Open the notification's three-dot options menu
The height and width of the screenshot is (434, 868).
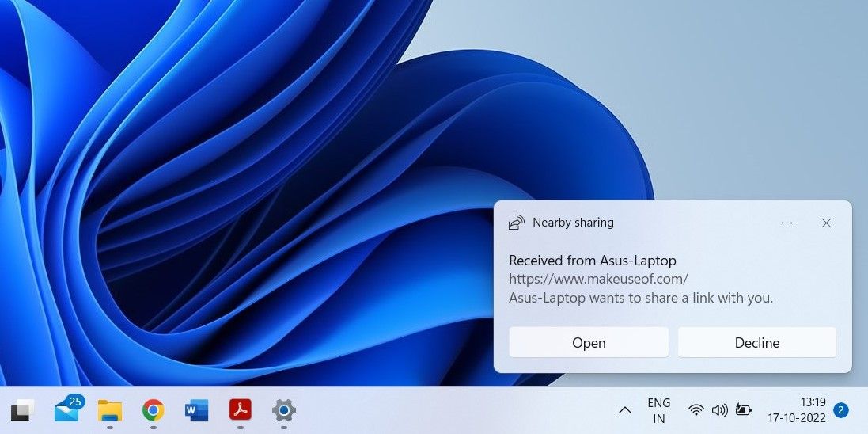(x=787, y=223)
